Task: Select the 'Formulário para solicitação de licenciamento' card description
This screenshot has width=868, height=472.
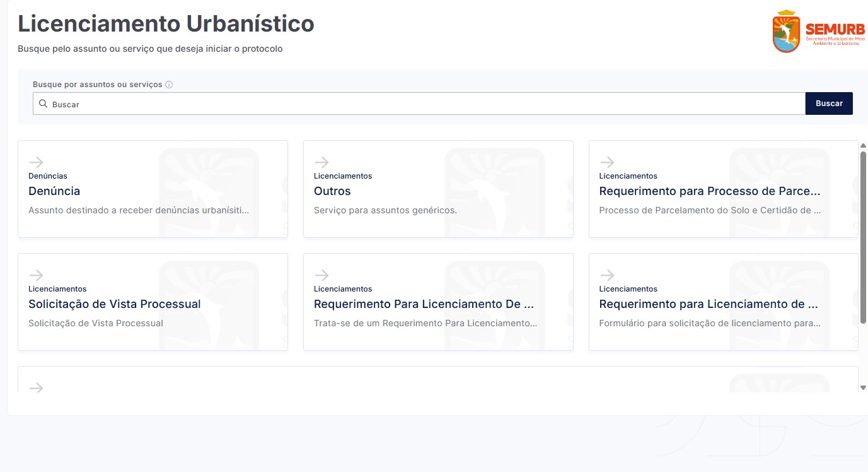Action: [710, 323]
